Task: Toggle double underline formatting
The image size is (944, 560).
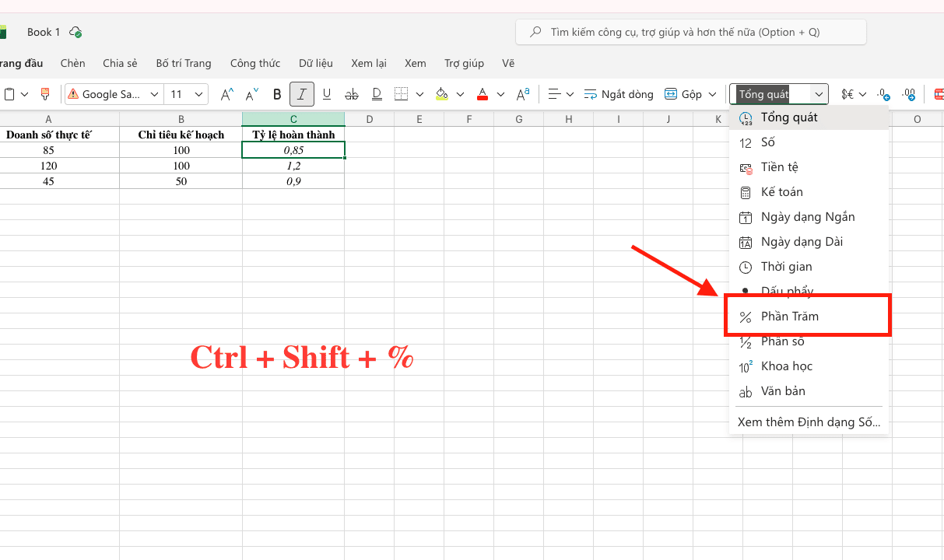Action: [x=377, y=94]
